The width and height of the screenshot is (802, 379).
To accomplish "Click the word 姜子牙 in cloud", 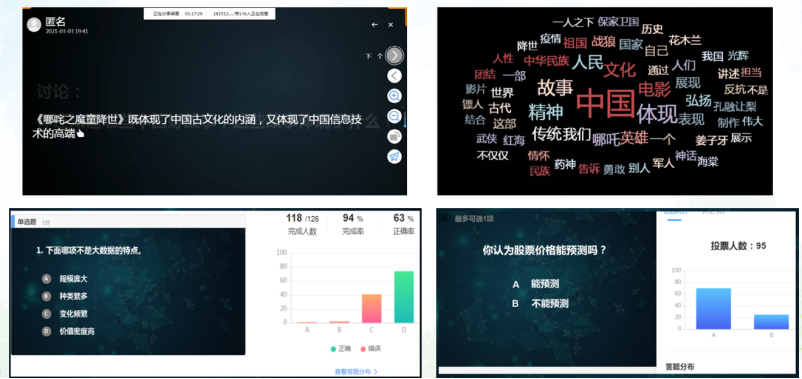I will [x=711, y=139].
